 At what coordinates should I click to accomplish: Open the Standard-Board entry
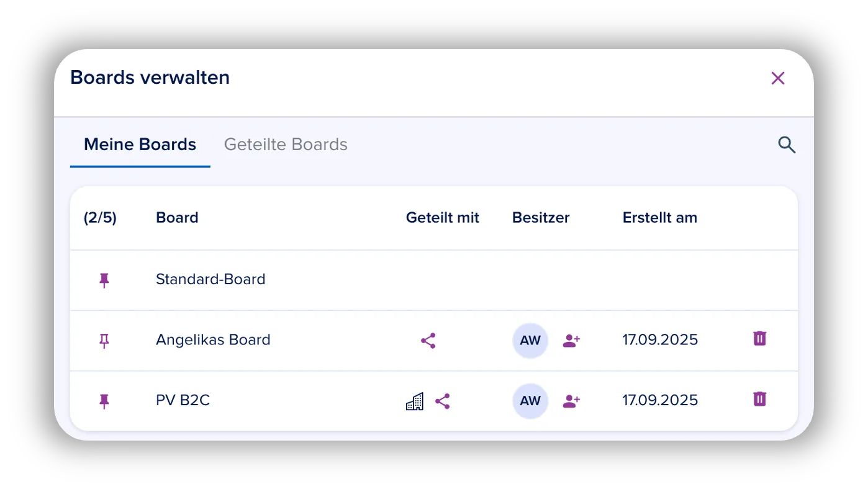pyautogui.click(x=210, y=279)
